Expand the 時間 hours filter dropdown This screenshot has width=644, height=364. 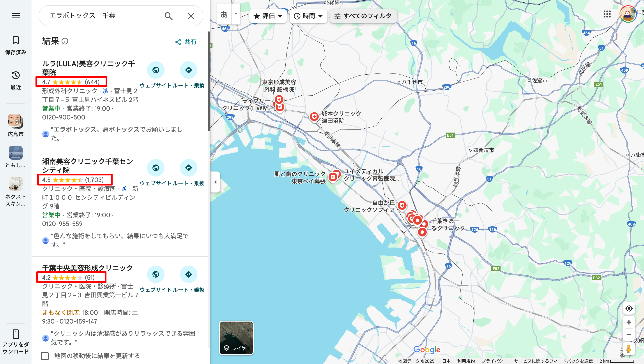pos(308,16)
